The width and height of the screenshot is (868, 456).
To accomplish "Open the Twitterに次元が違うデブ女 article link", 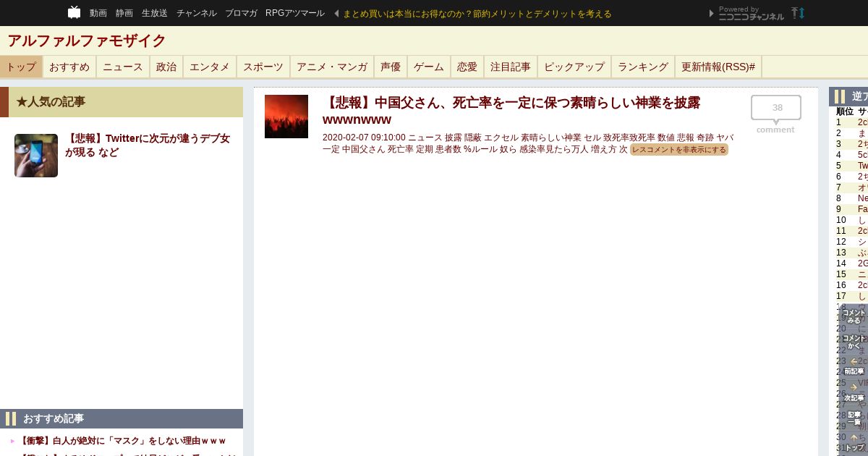I will (x=148, y=145).
